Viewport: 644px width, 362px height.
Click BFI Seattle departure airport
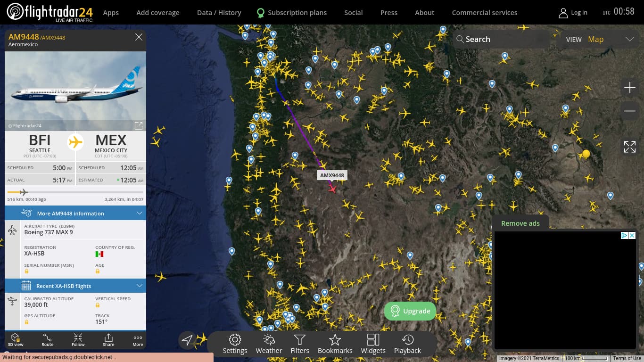point(40,145)
